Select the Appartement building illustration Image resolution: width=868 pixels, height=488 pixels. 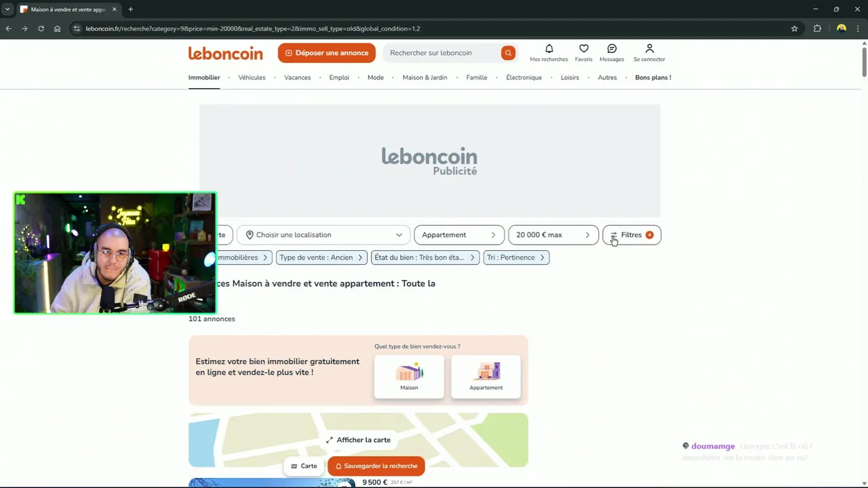coord(486,371)
